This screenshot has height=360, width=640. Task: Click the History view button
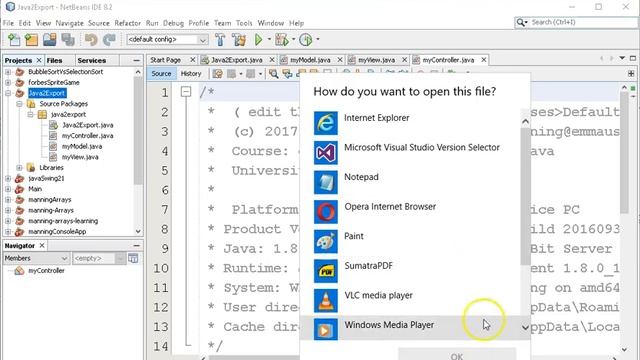(x=191, y=73)
